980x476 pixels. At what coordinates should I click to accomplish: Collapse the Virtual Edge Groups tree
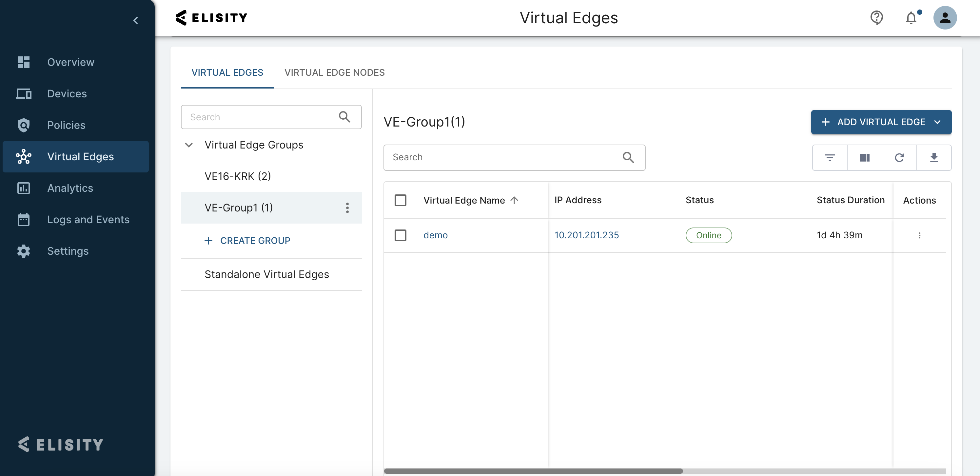click(189, 145)
